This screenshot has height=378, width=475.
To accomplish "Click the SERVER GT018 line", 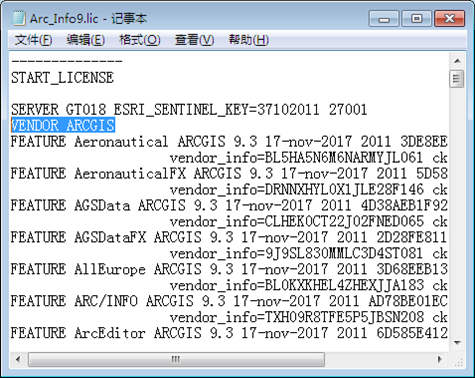I will (x=189, y=110).
